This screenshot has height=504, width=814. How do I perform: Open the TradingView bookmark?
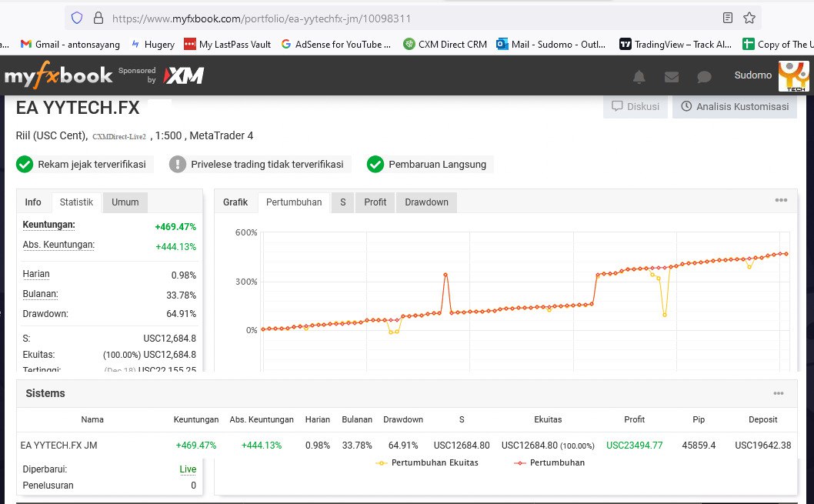[676, 44]
